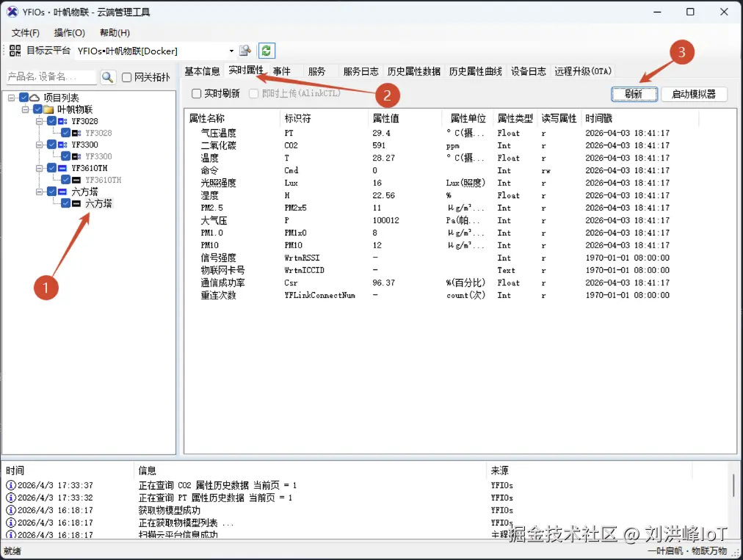Click the device icon beside YF3610TH
Screen dimensions: 743x560
(62, 168)
